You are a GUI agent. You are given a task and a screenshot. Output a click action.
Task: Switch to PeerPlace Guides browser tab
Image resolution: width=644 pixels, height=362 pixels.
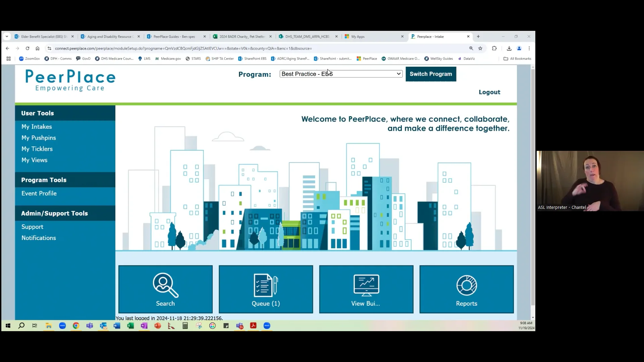[174, 37]
